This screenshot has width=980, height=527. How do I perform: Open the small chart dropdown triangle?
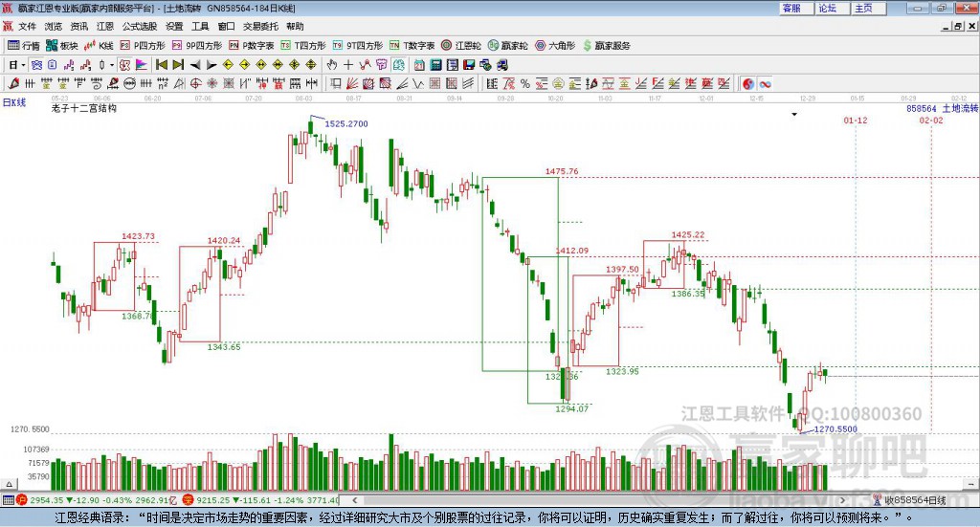pyautogui.click(x=794, y=114)
